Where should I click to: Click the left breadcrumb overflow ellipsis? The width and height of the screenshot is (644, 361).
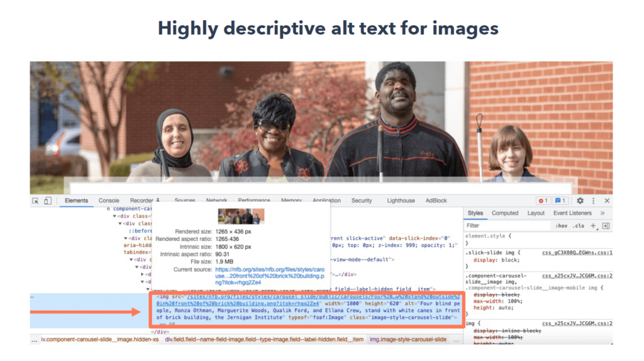35,340
